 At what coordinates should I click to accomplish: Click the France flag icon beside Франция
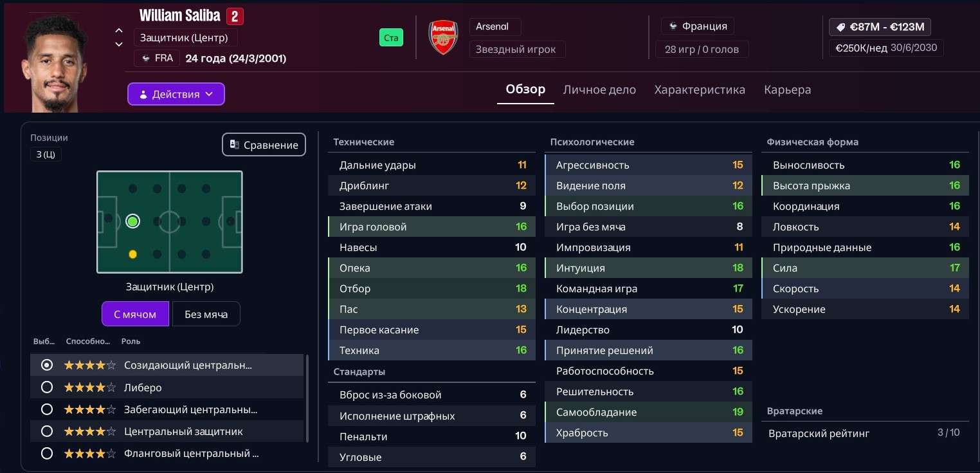(673, 26)
